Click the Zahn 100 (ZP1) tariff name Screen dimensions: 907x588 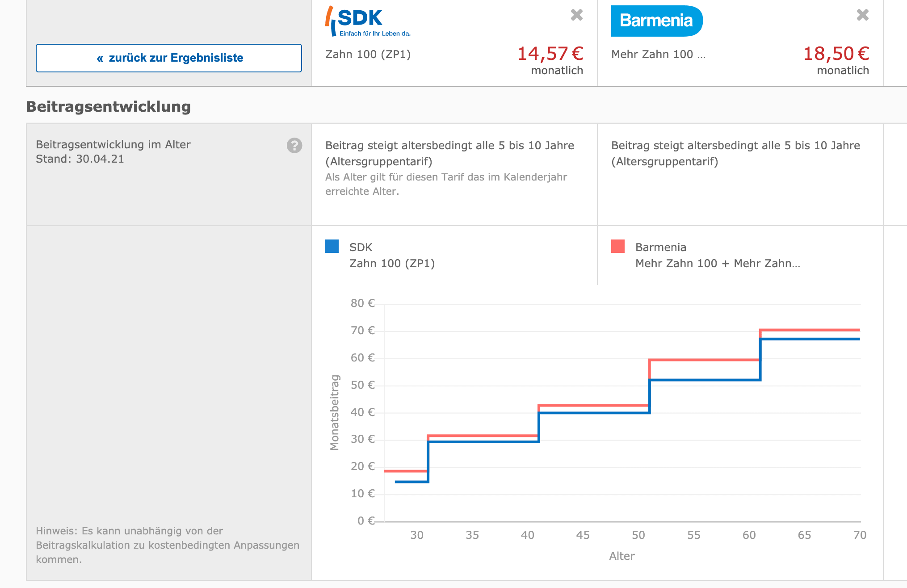pyautogui.click(x=368, y=55)
